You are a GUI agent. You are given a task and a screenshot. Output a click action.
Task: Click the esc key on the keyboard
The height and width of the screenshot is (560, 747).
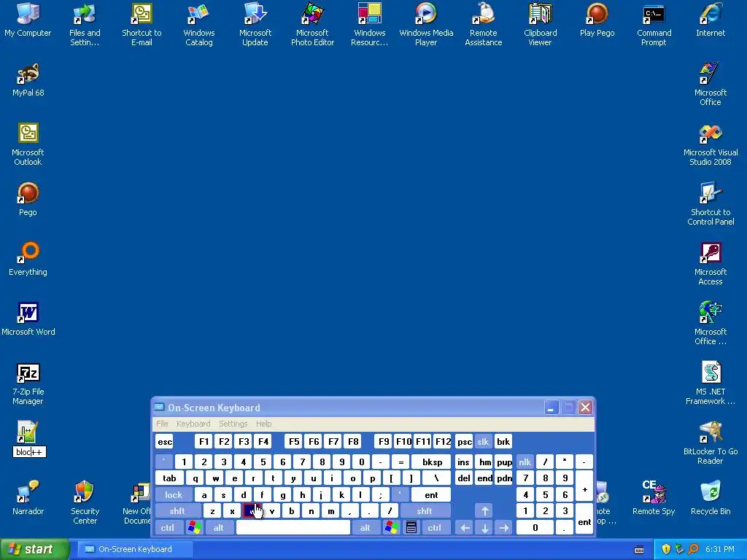point(165,442)
